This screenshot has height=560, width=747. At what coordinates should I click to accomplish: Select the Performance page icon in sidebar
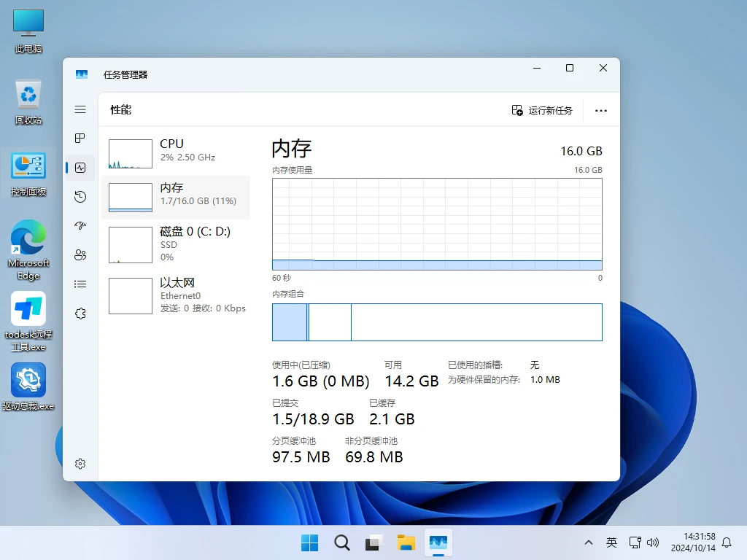click(x=80, y=168)
